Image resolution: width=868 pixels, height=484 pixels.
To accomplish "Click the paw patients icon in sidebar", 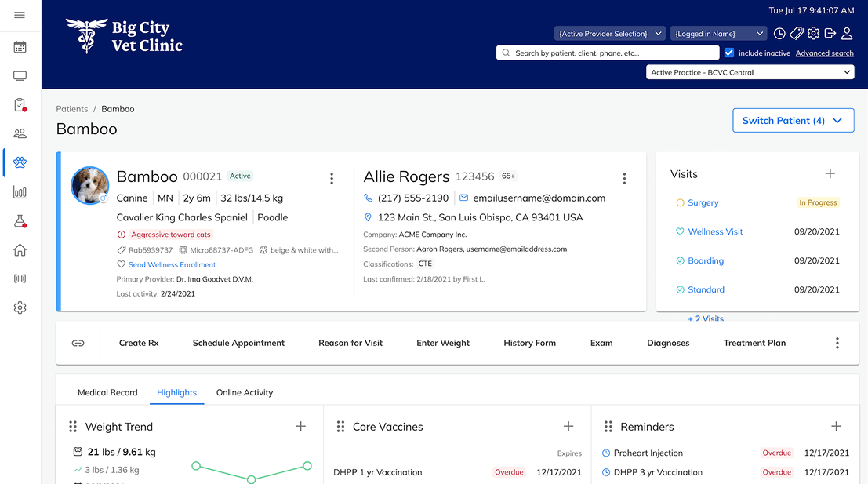I will pyautogui.click(x=20, y=163).
